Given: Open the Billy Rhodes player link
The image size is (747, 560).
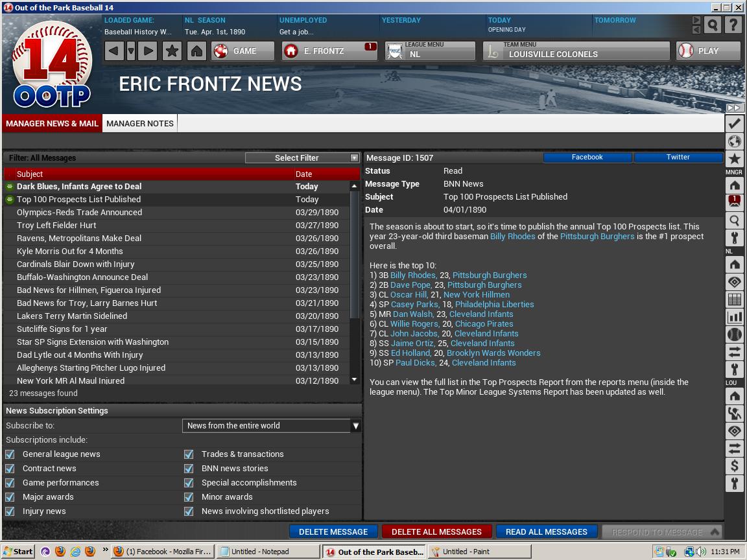Looking at the screenshot, I should pyautogui.click(x=512, y=237).
